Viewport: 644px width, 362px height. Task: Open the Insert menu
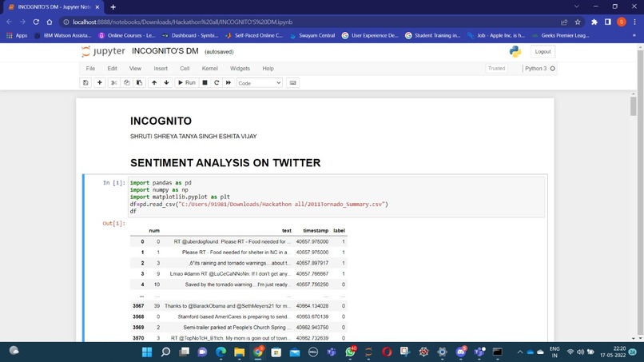pos(161,69)
